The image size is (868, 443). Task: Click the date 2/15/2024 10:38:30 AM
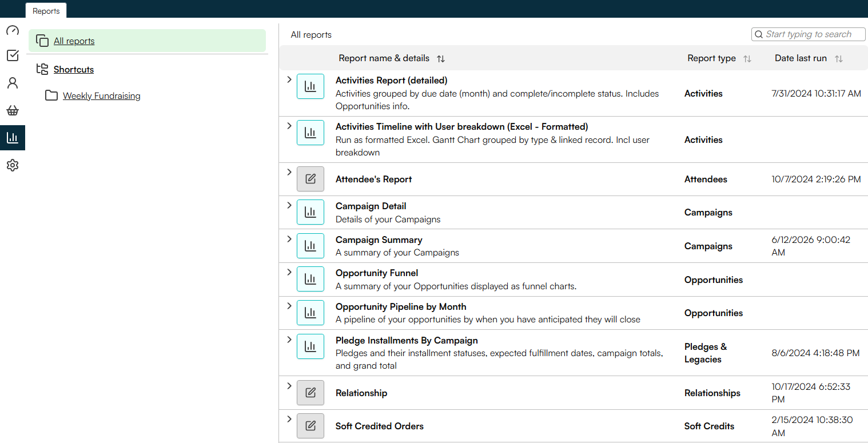[x=812, y=426]
